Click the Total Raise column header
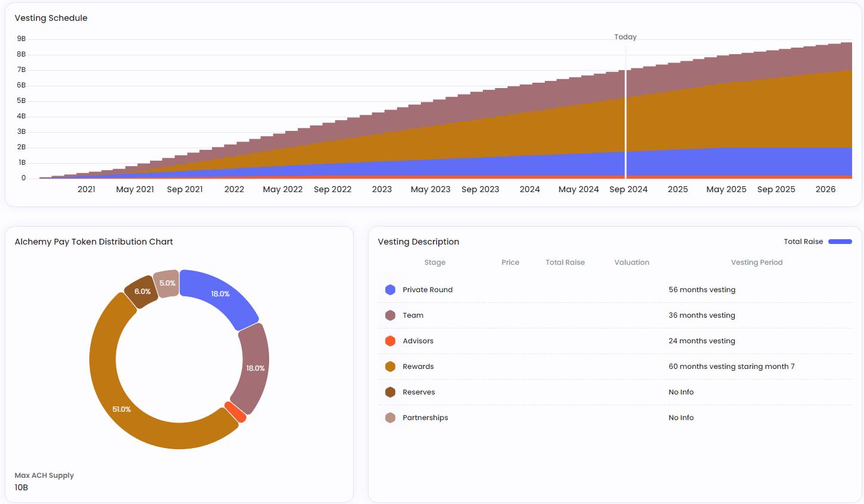The width and height of the screenshot is (864, 504). click(565, 262)
